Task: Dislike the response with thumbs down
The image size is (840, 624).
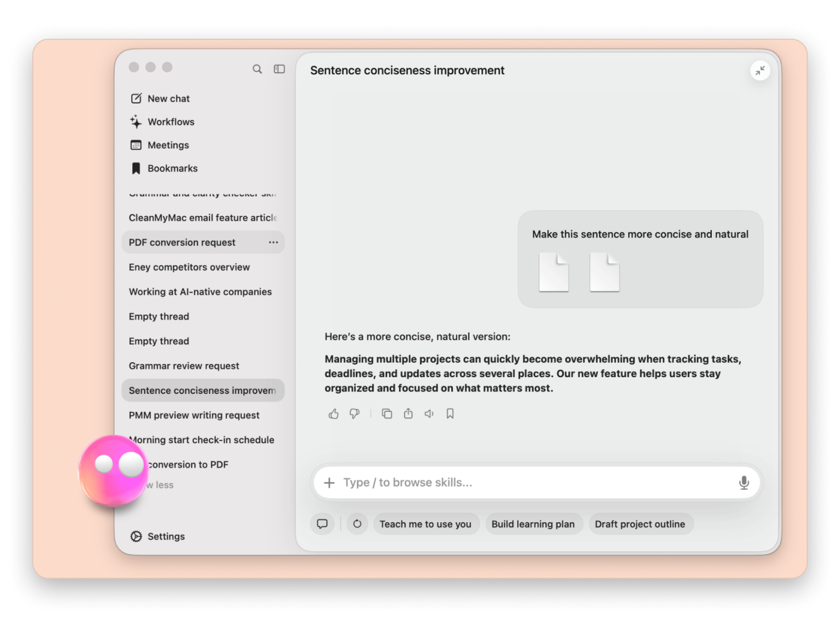Action: 354,414
